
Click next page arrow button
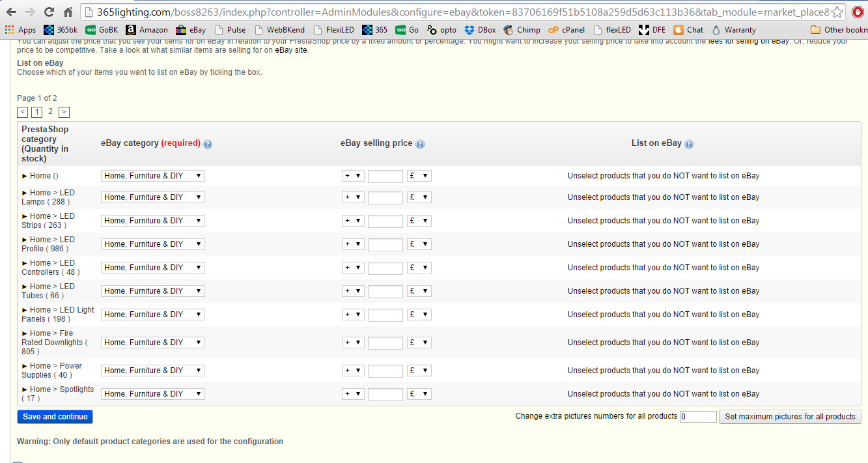(64, 112)
